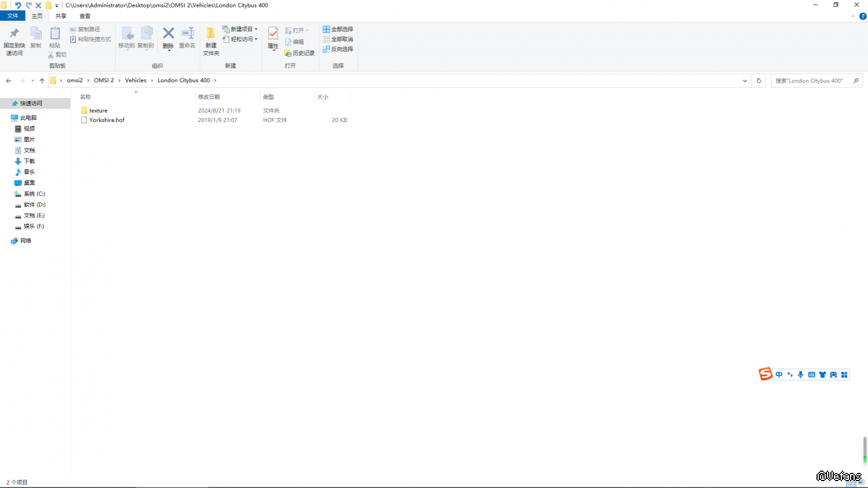This screenshot has height=488, width=868.
Task: Open the Sogou skin (shirt) icon
Action: [822, 375]
